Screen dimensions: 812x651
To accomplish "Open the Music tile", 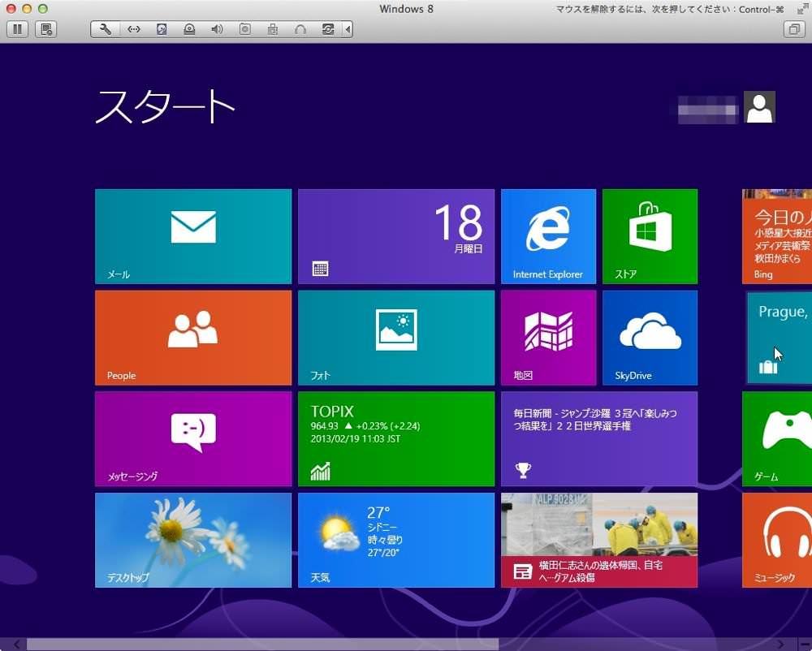I will pos(777,540).
